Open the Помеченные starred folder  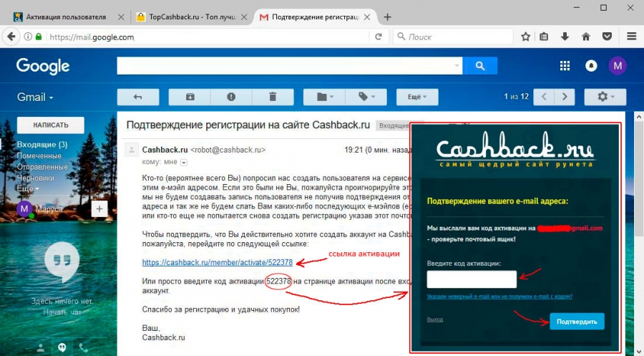[39, 156]
